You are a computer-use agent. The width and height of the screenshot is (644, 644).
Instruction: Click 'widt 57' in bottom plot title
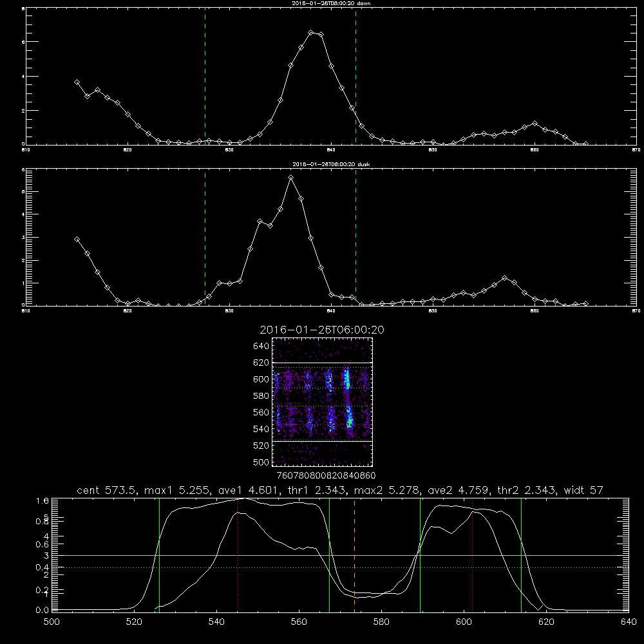[x=583, y=490]
